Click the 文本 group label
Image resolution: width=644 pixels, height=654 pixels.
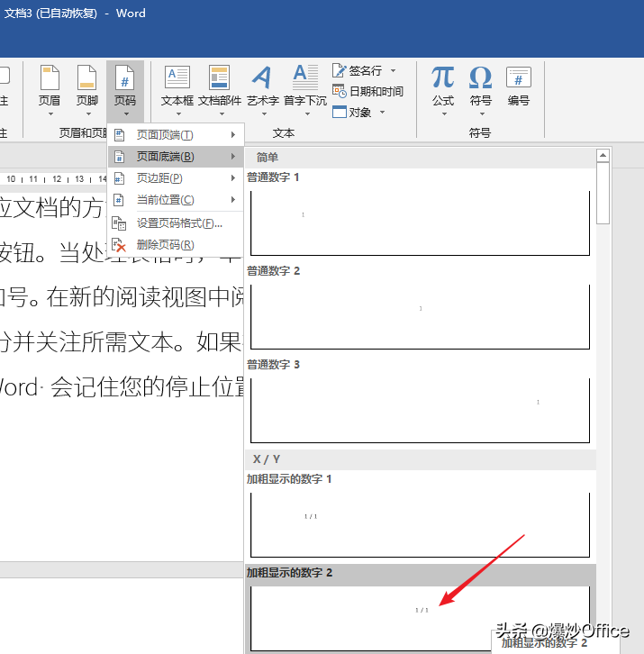284,133
